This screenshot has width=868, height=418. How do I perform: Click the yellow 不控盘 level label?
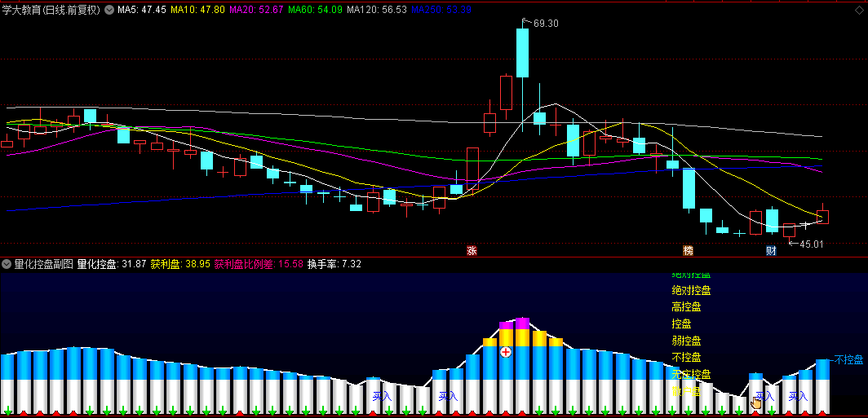686,357
